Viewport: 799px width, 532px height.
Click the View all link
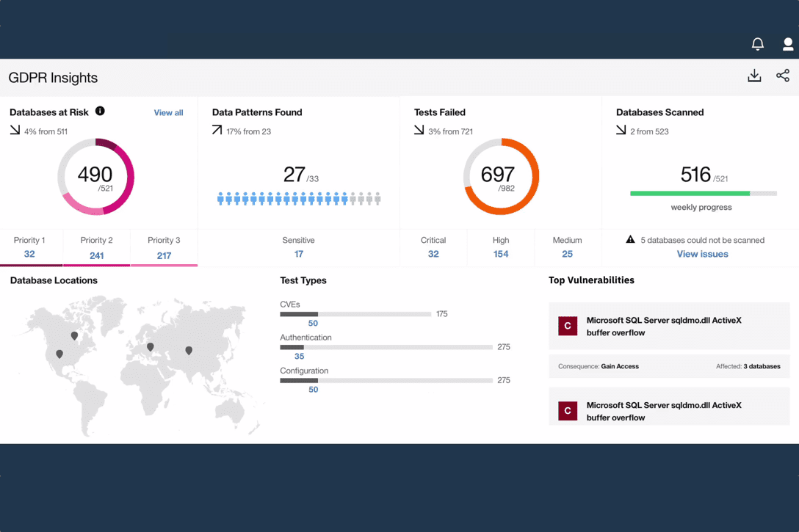[168, 113]
